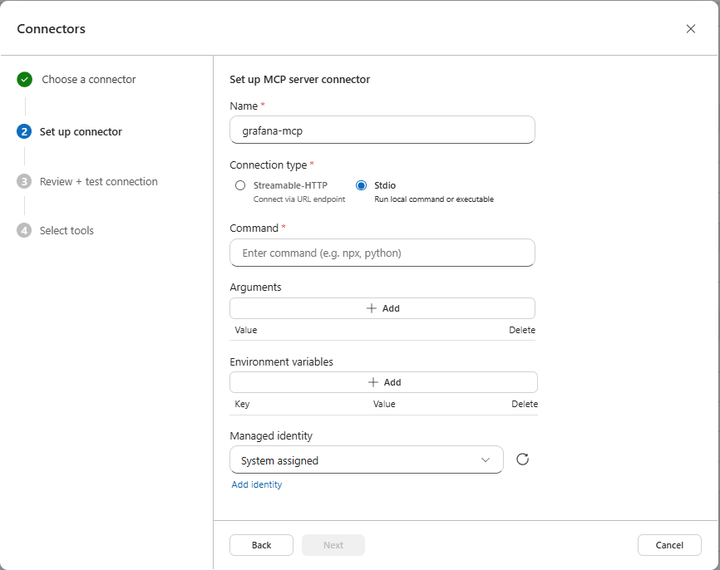Click the green checkmark step icon
The width and height of the screenshot is (720, 570).
click(x=24, y=79)
